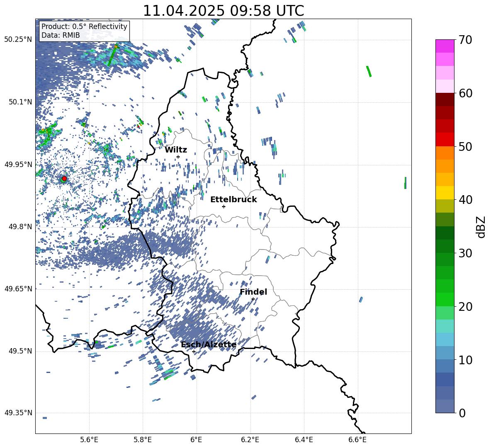
Task: Click the light blue swatch above 10
Action: 445,353
